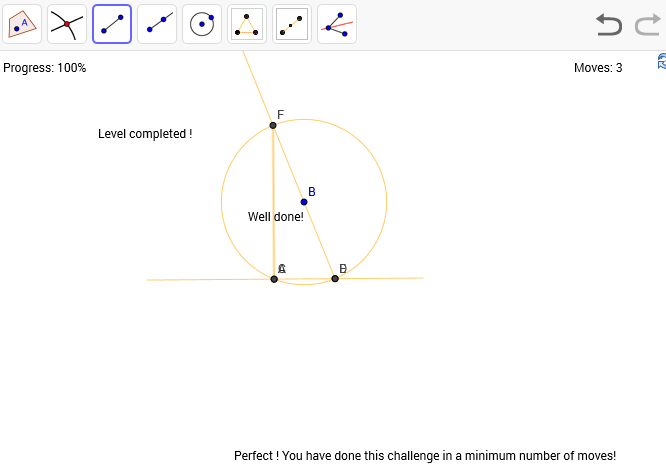The image size is (666, 472).
Task: Undo the last move
Action: 609,25
